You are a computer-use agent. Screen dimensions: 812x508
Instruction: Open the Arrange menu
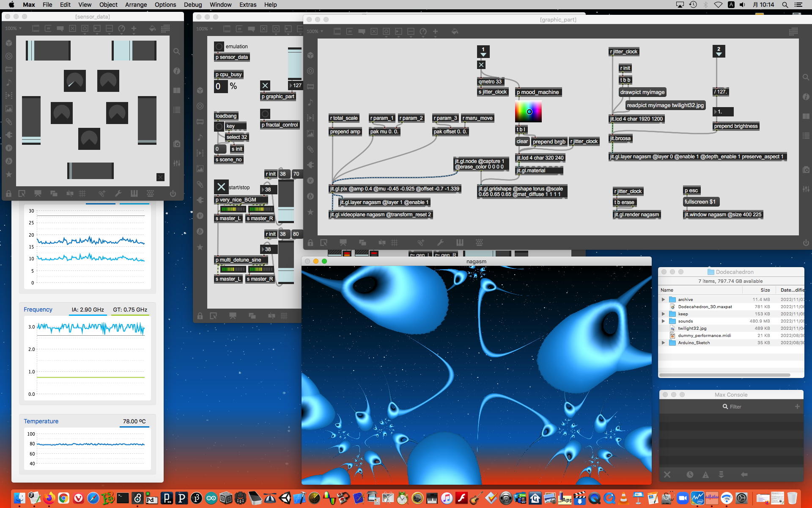point(136,5)
